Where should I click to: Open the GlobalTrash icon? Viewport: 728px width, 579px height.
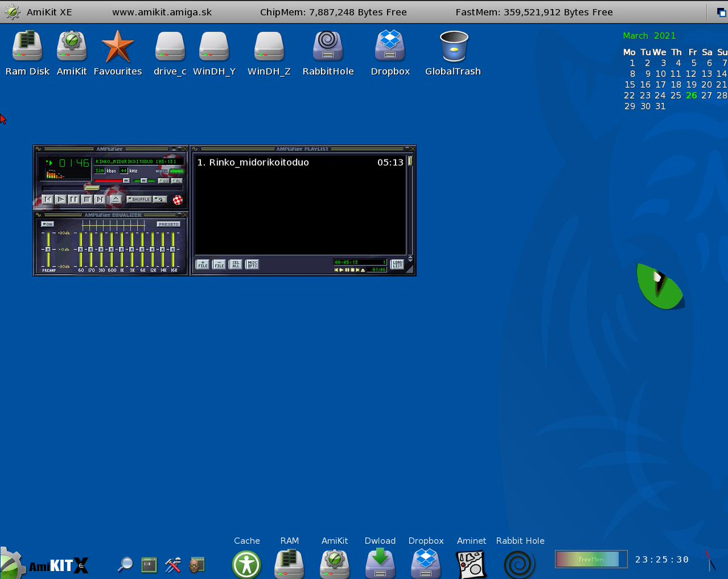pos(453,46)
